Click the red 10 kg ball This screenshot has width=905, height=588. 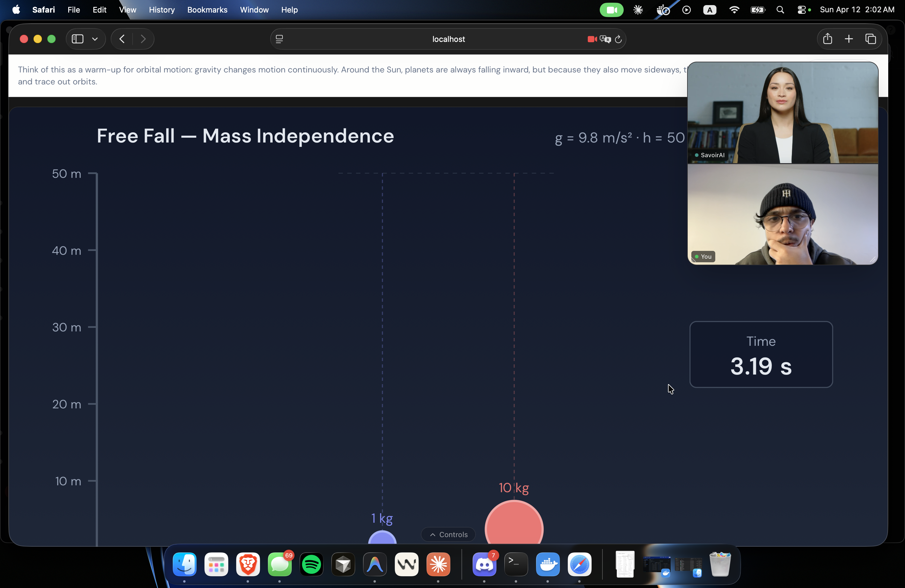pyautogui.click(x=514, y=525)
